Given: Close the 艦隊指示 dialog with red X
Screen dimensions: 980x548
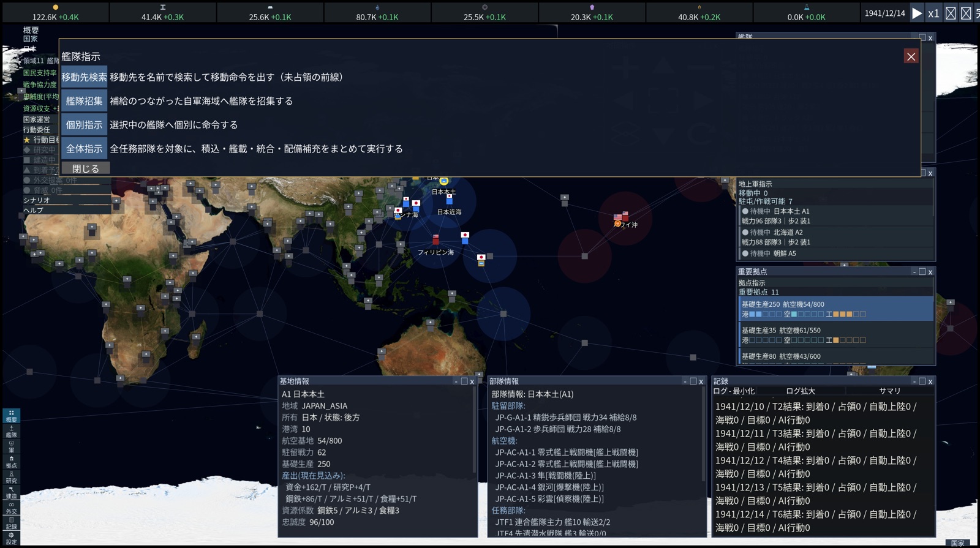Looking at the screenshot, I should 911,56.
